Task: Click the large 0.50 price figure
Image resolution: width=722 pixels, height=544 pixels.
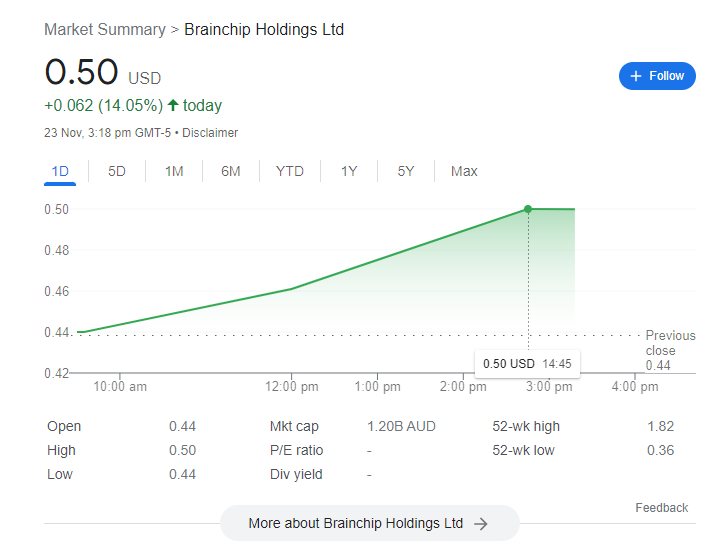Action: point(82,72)
